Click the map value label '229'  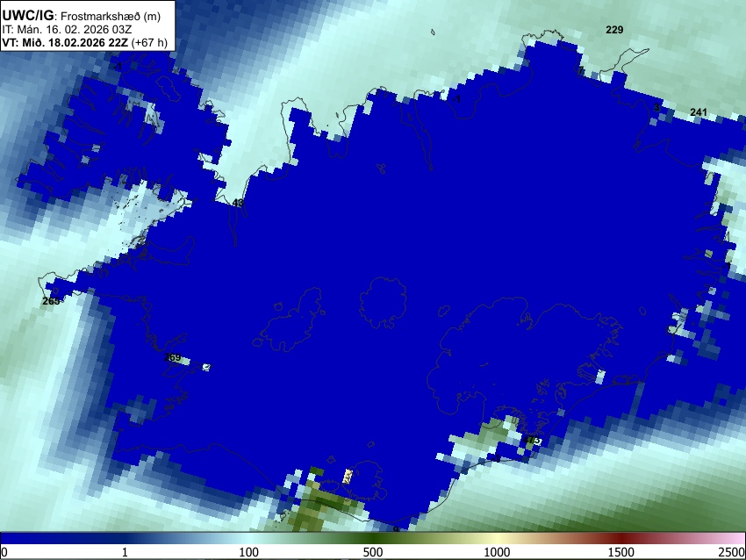tap(614, 30)
